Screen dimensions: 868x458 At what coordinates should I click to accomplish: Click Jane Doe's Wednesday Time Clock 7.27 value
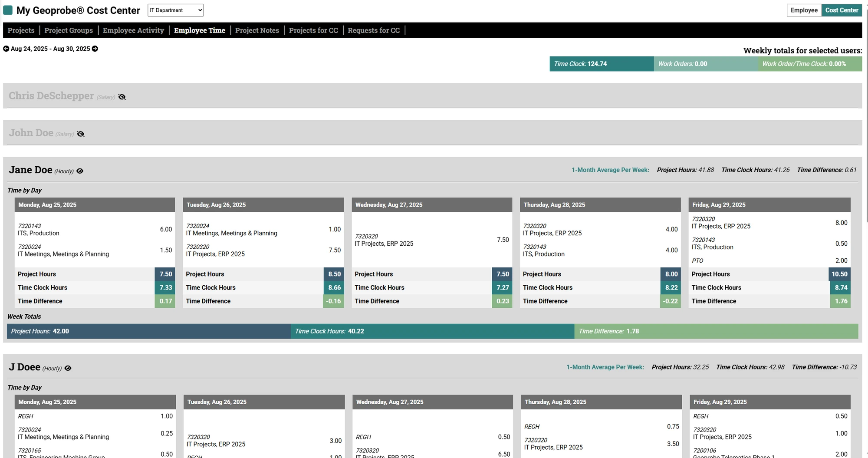click(x=502, y=288)
